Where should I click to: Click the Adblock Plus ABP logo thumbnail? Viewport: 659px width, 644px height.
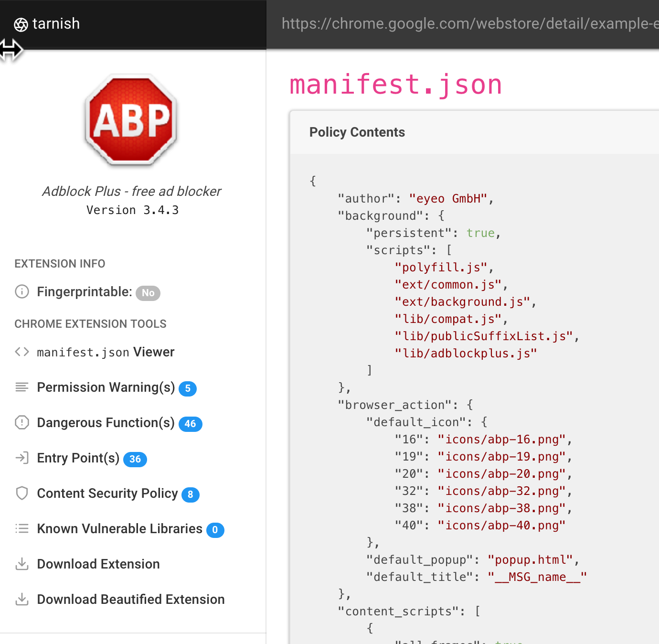click(131, 120)
